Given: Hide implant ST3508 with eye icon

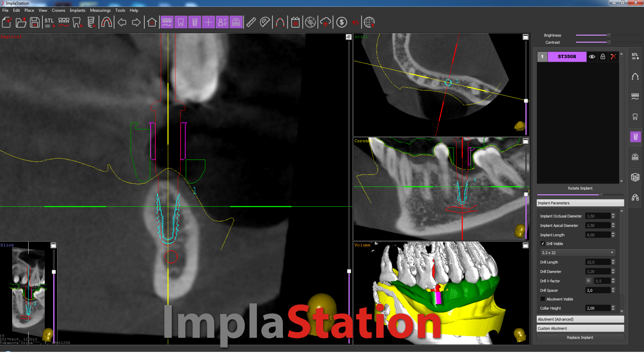Looking at the screenshot, I should coord(592,57).
